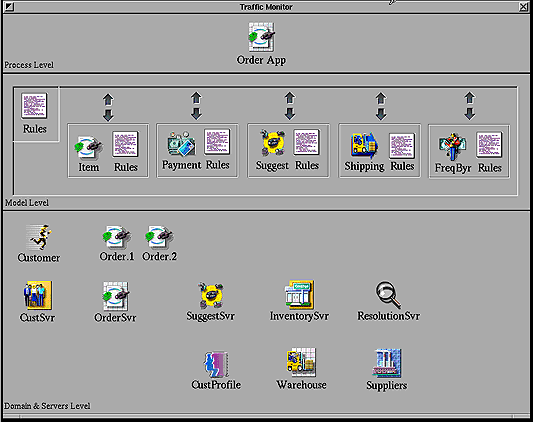Click the OrderSvr server icon
The image size is (533, 422).
pyautogui.click(x=116, y=296)
